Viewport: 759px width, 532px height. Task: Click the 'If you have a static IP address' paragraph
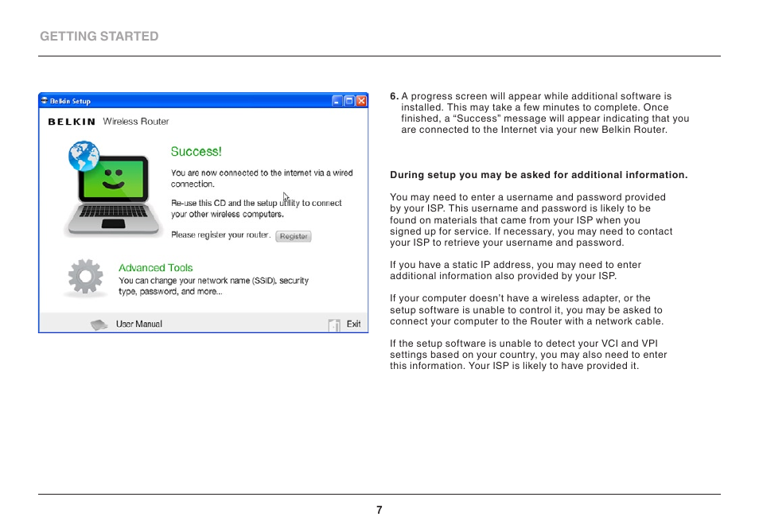(516, 270)
